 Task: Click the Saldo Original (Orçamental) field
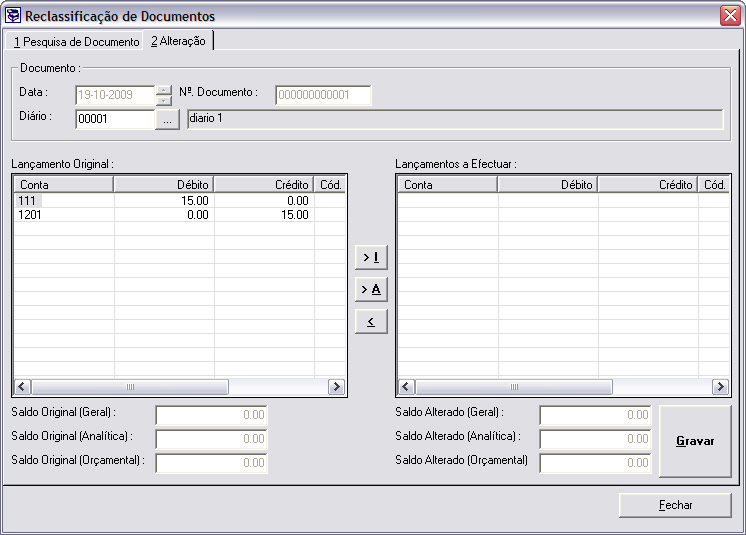(x=212, y=463)
